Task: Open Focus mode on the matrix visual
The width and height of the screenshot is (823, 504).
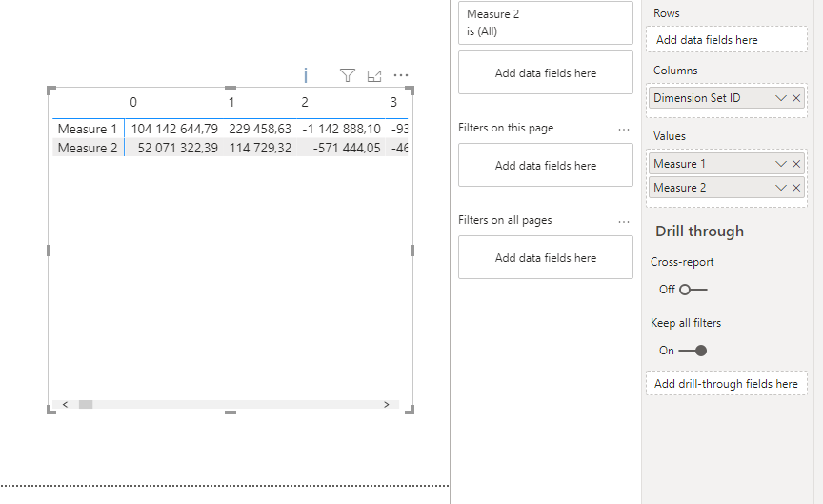Action: pyautogui.click(x=374, y=76)
